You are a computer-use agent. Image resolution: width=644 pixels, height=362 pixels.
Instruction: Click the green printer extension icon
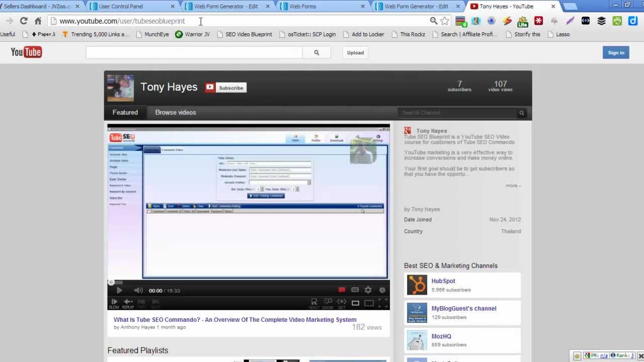(x=617, y=21)
